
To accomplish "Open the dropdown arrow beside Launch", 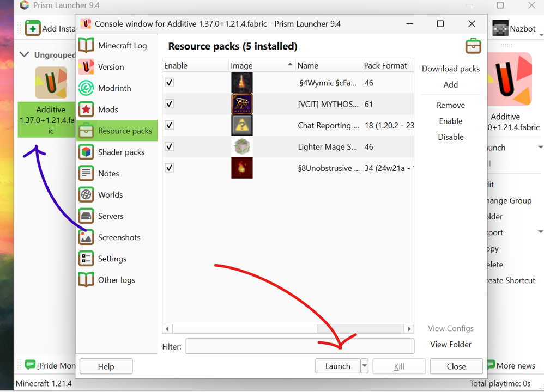I will click(365, 366).
